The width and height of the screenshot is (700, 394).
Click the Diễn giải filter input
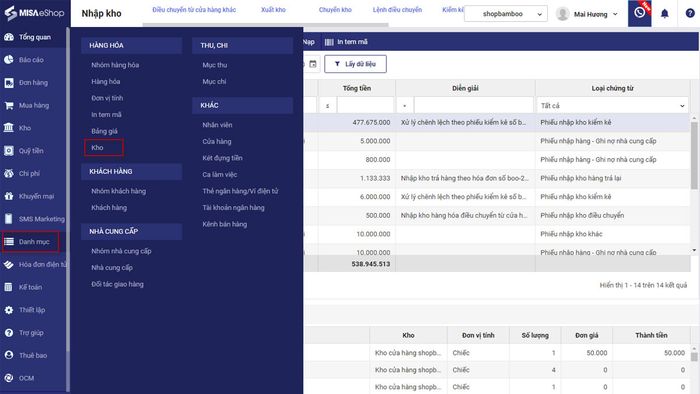point(474,106)
